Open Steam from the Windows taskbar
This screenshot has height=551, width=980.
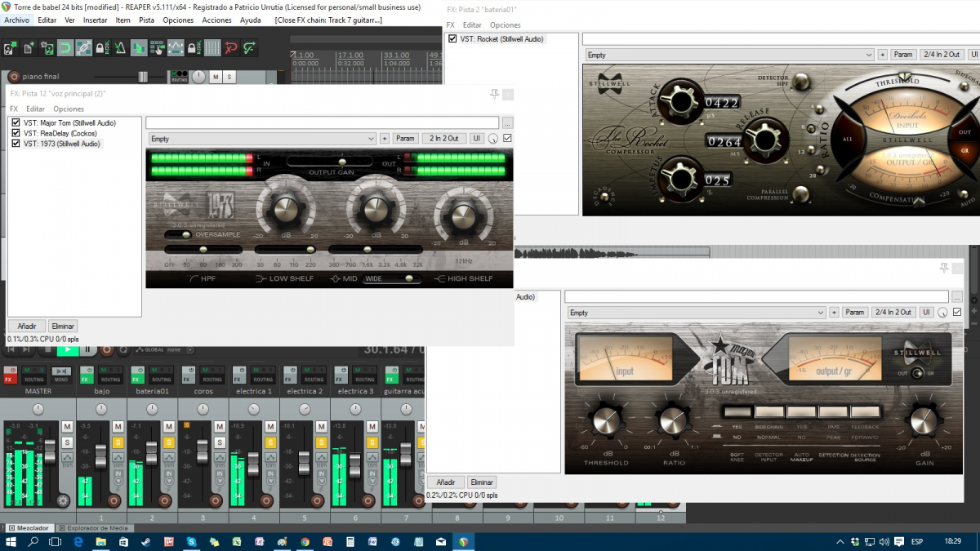147,541
